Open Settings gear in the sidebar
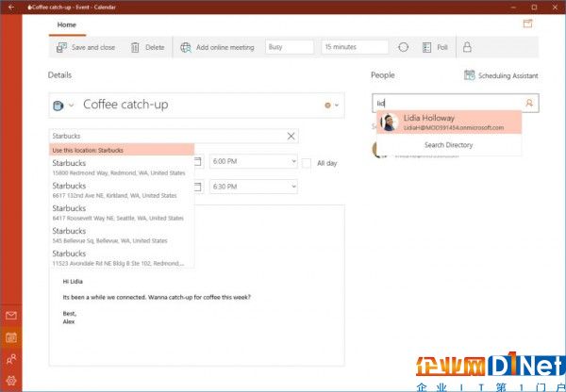Image resolution: width=566 pixels, height=392 pixels. point(11,381)
